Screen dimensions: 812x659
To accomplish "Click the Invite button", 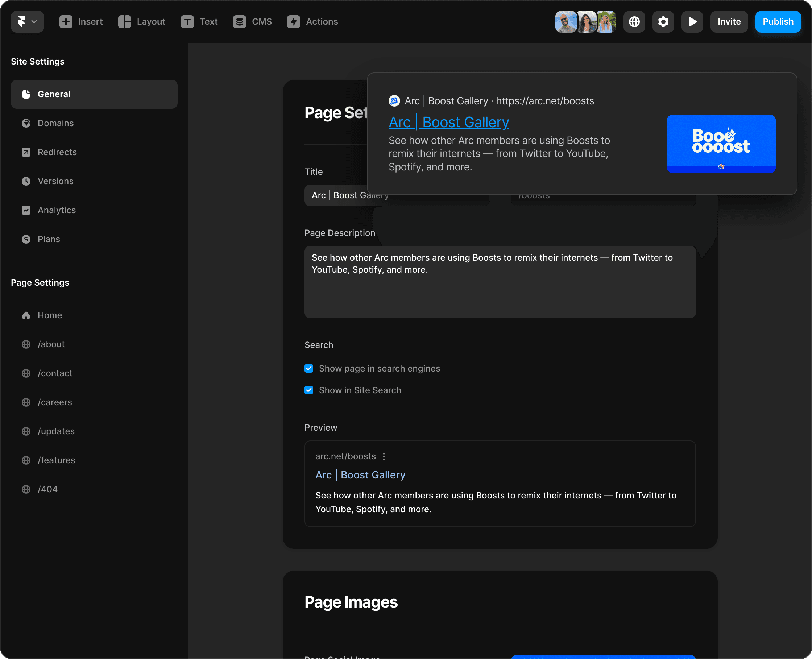I will 729,22.
